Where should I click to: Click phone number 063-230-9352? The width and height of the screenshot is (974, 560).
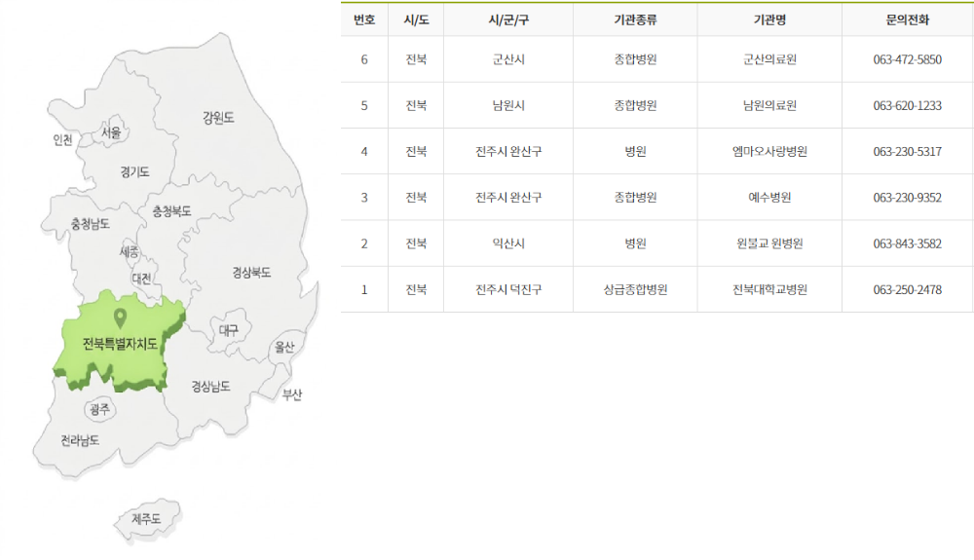click(908, 198)
